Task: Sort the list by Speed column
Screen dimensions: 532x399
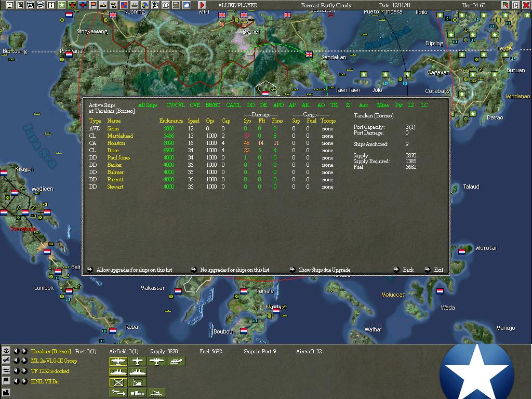Action: [x=193, y=121]
